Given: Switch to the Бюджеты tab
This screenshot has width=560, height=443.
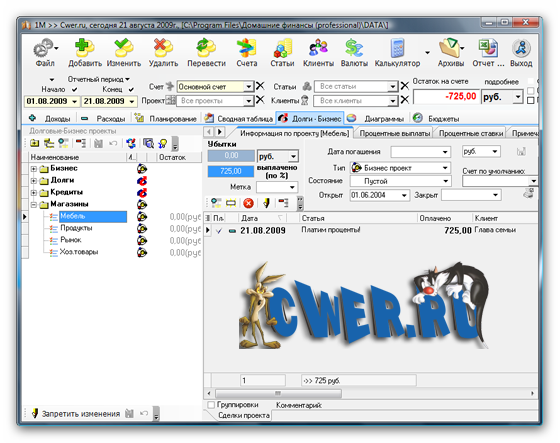Looking at the screenshot, I should (437, 118).
